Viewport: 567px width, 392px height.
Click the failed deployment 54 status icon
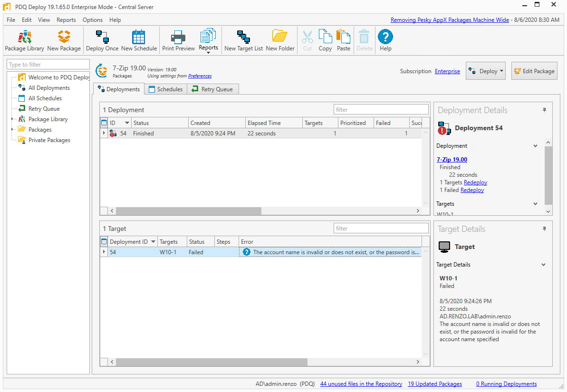113,134
